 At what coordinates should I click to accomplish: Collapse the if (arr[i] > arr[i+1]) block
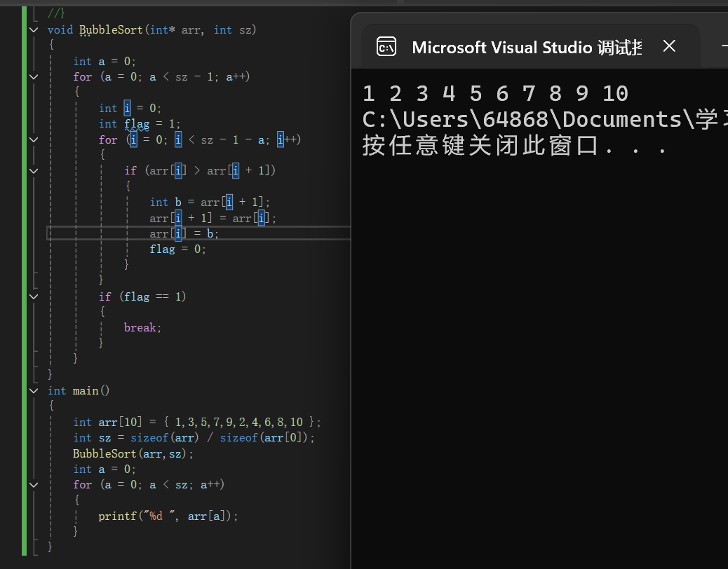[x=34, y=170]
